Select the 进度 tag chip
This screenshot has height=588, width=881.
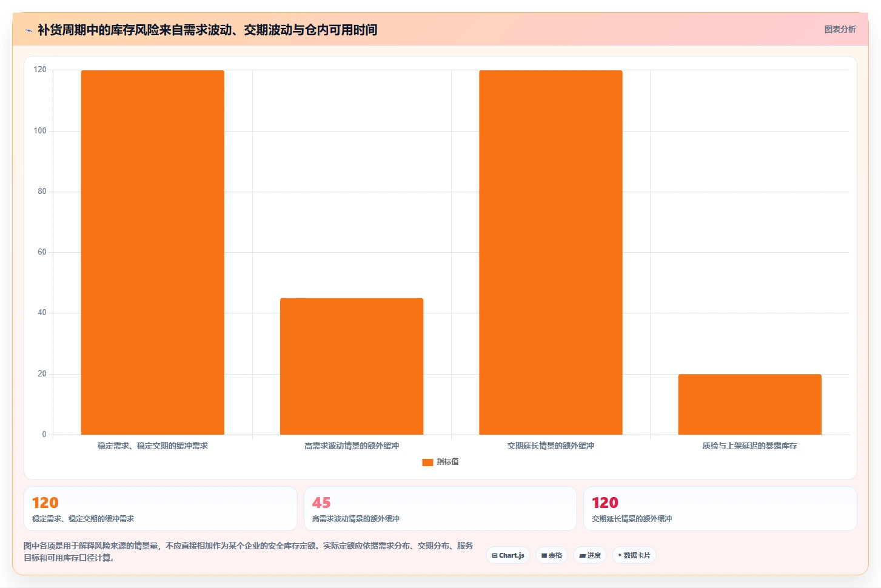(590, 555)
